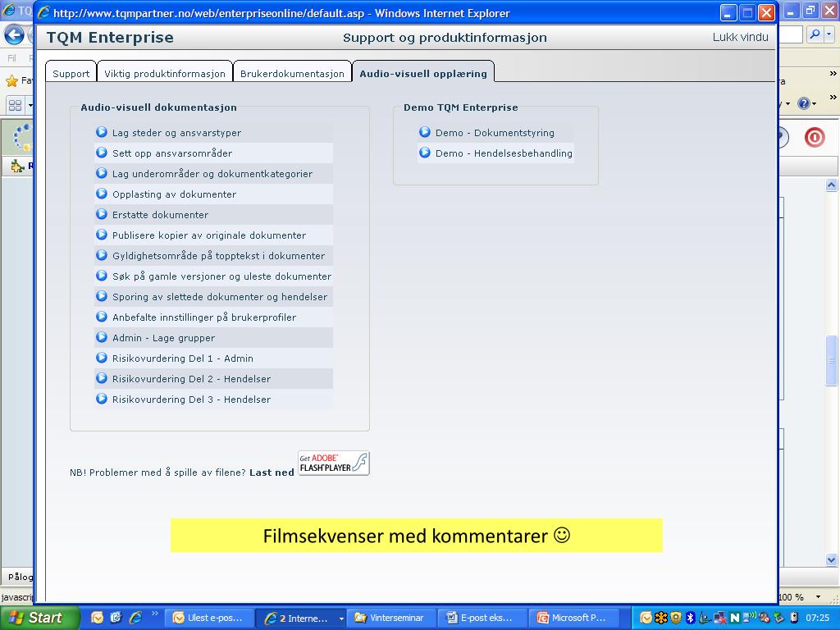The width and height of the screenshot is (840, 630).
Task: Click the red power icon in background window
Action: click(815, 137)
